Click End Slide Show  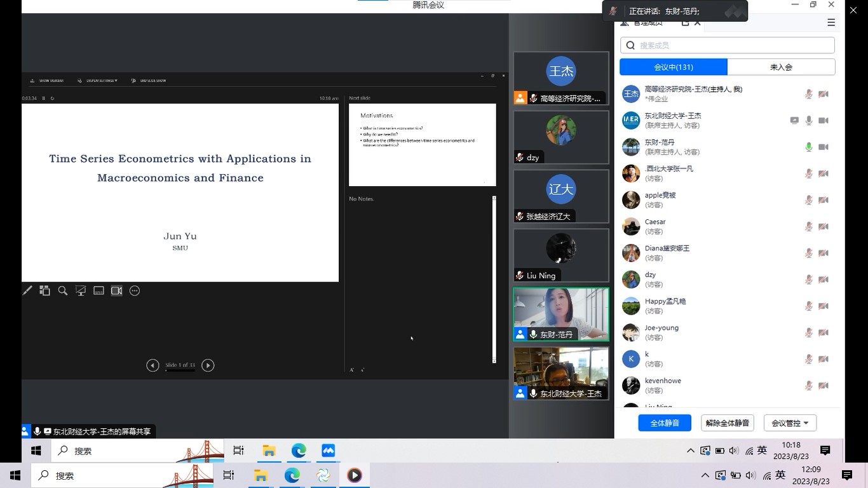coord(148,81)
